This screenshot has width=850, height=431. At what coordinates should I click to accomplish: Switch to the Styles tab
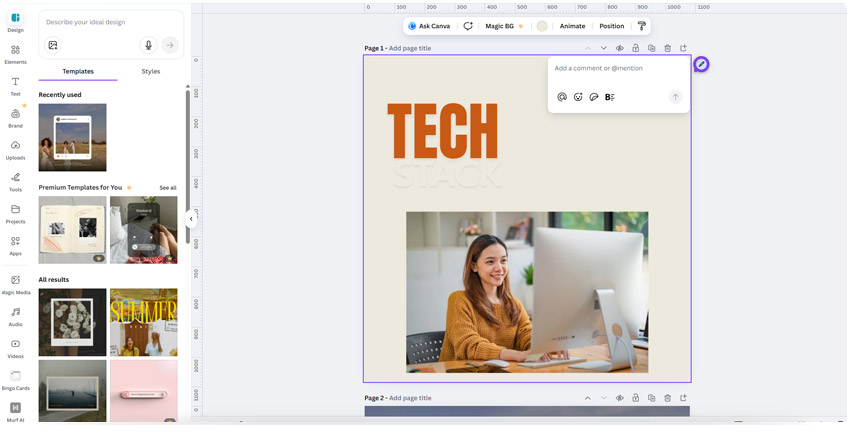click(x=150, y=72)
